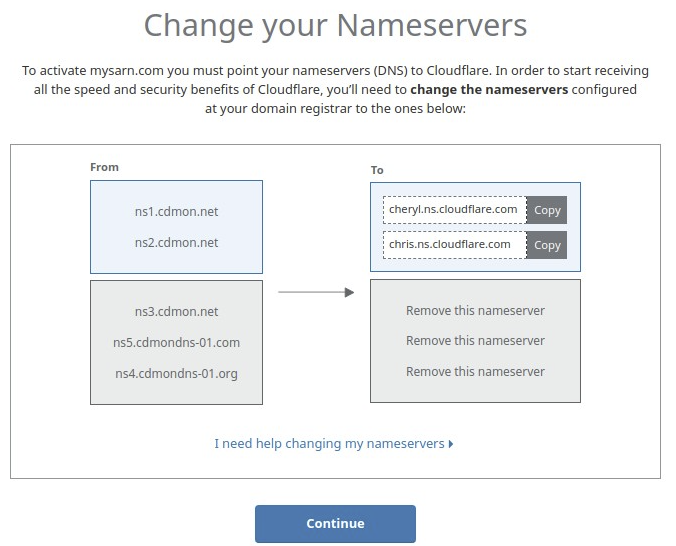Click the ns3.cdmon.net nameserver text

[176, 311]
